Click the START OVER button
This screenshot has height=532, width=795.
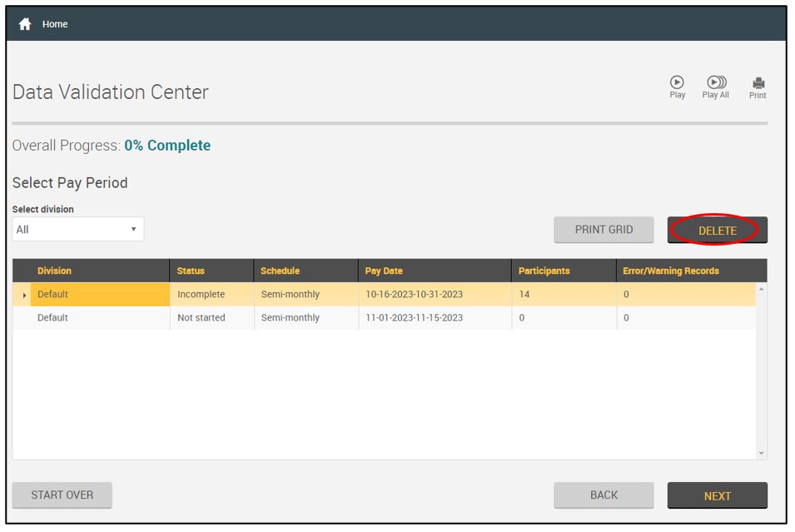[x=62, y=495]
